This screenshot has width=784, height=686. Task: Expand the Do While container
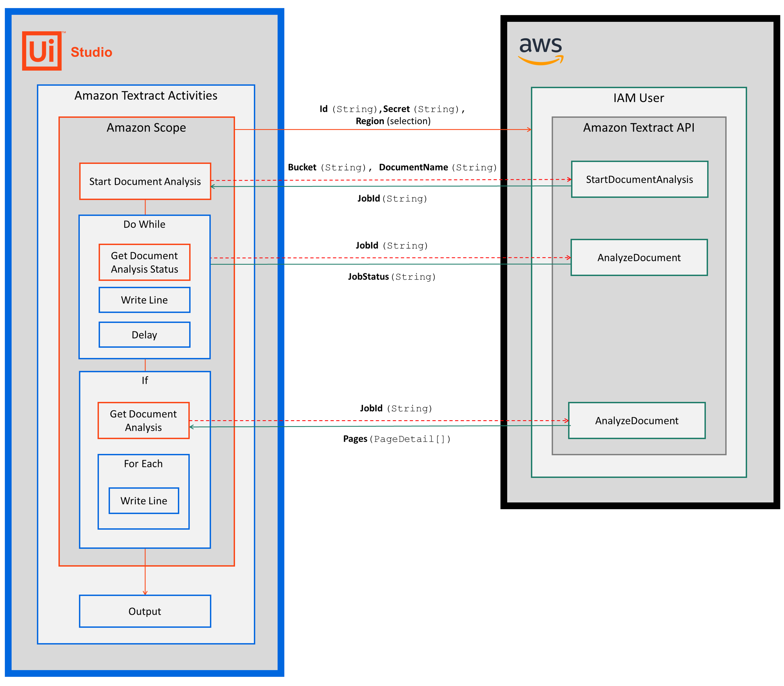click(144, 224)
